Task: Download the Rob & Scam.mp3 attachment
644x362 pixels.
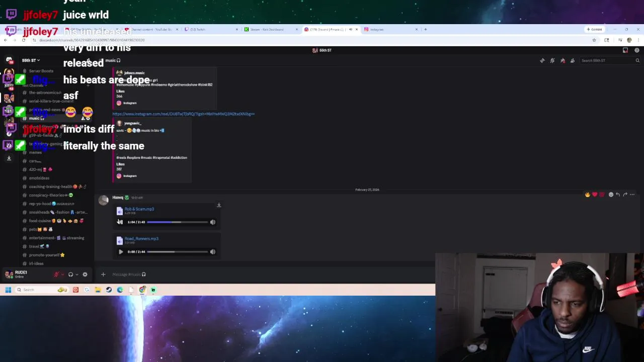Action: pyautogui.click(x=219, y=205)
